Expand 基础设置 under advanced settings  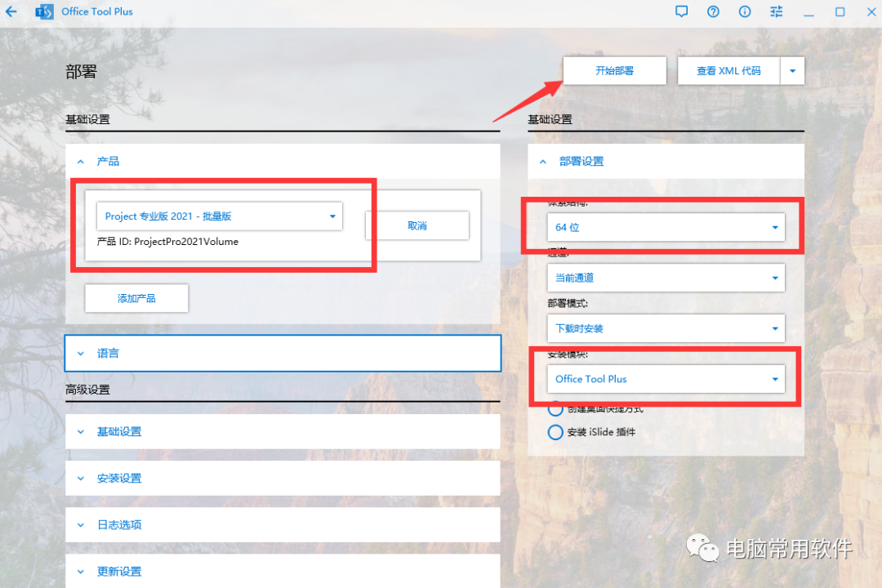[283, 431]
